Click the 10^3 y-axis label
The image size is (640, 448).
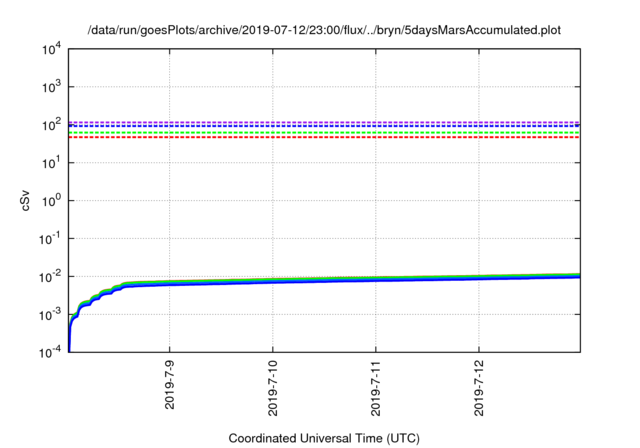click(x=52, y=87)
